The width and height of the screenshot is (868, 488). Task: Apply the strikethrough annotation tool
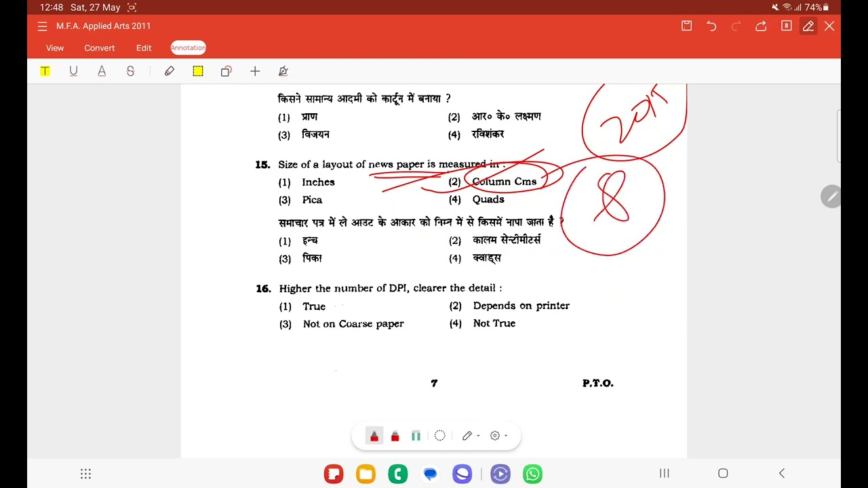click(x=130, y=71)
